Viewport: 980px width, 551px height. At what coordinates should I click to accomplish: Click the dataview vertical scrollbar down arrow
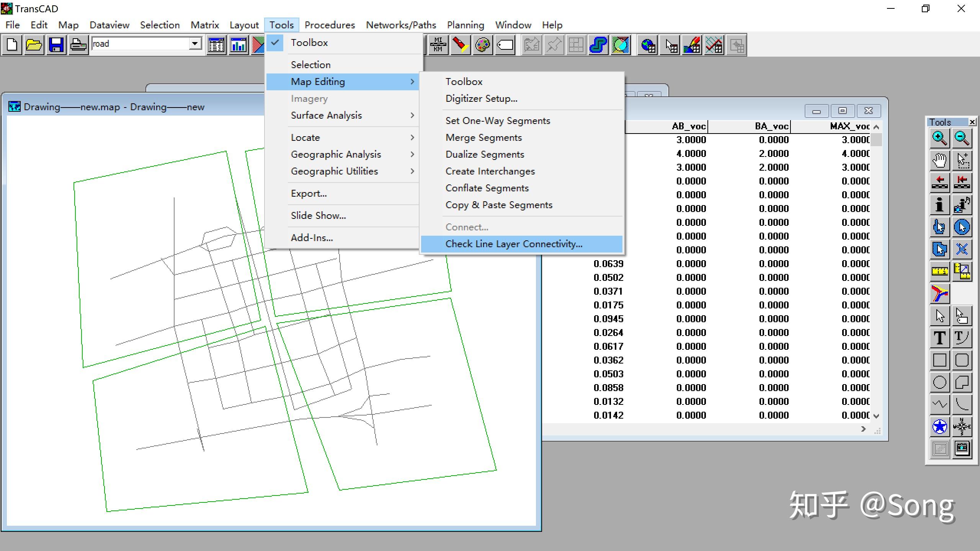[876, 416]
